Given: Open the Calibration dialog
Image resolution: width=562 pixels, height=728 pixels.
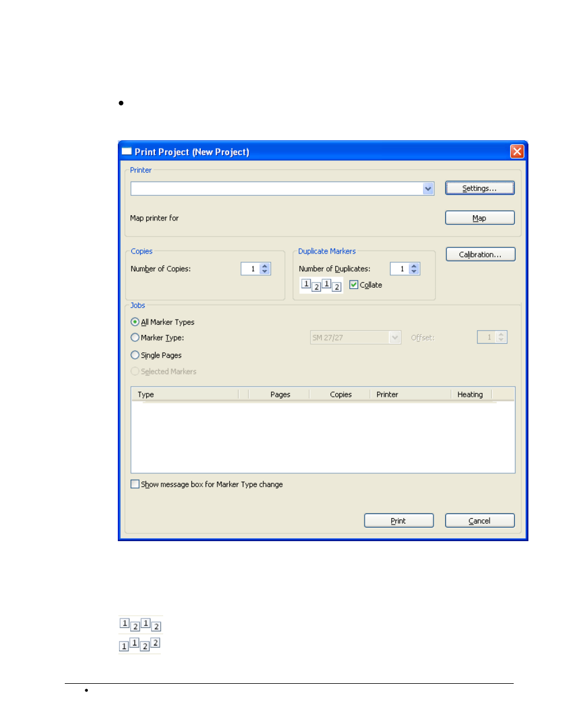Looking at the screenshot, I should [x=480, y=254].
